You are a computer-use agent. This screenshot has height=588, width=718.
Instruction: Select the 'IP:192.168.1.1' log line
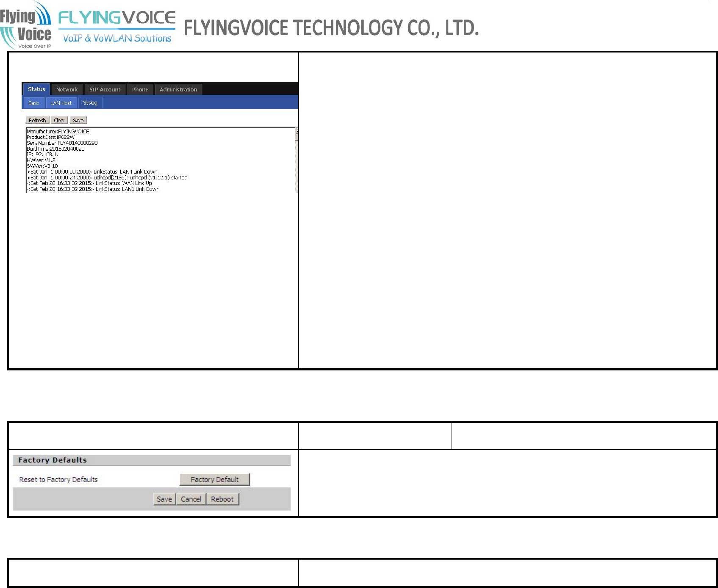click(x=44, y=155)
